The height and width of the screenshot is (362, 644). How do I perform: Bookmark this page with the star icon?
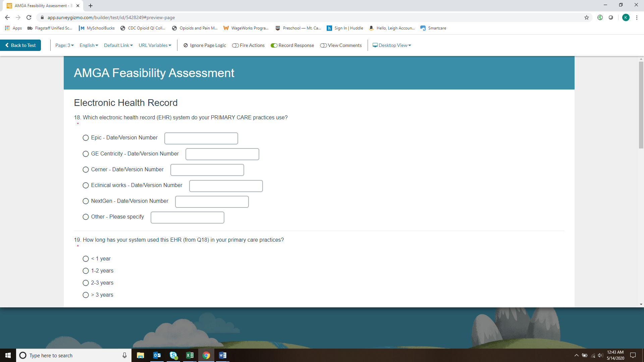pyautogui.click(x=587, y=17)
